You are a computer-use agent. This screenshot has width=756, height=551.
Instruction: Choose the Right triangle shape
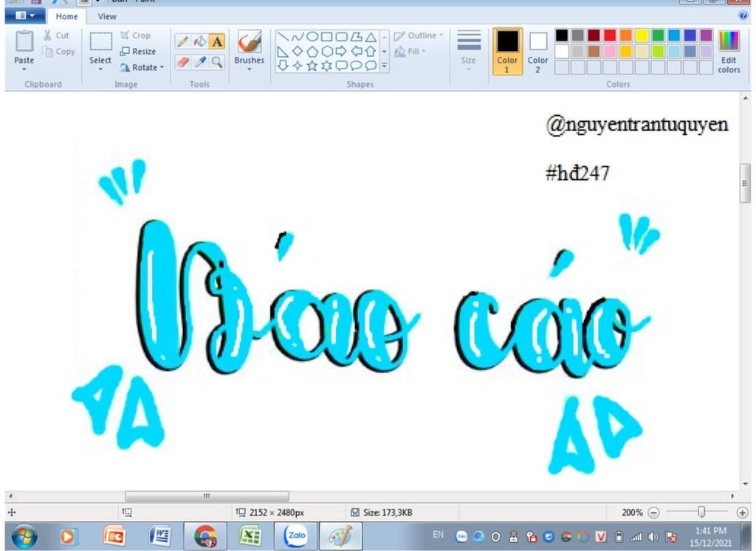coord(283,51)
